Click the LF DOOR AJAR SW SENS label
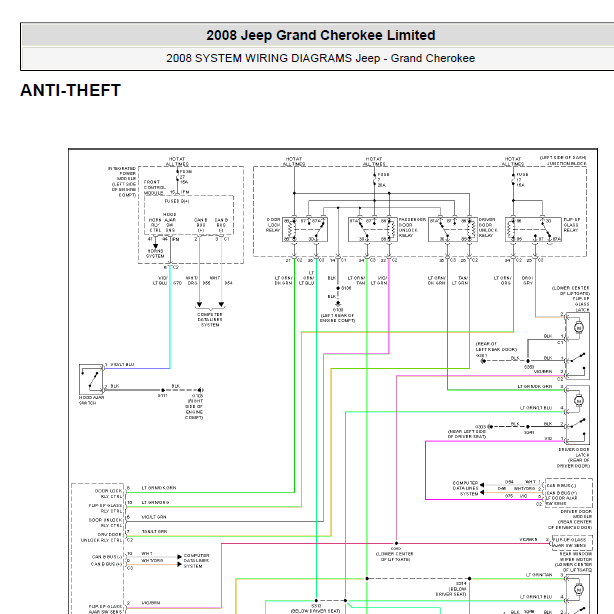This screenshot has height=614, width=614. click(x=562, y=500)
